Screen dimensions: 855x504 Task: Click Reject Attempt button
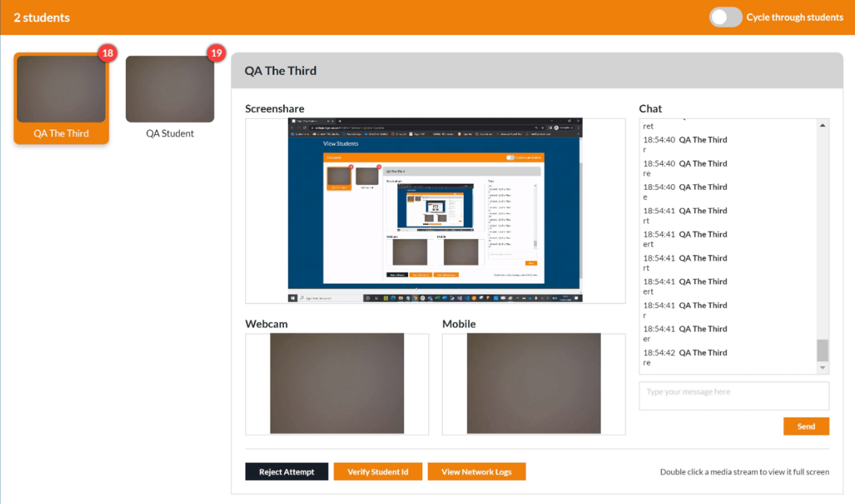286,472
